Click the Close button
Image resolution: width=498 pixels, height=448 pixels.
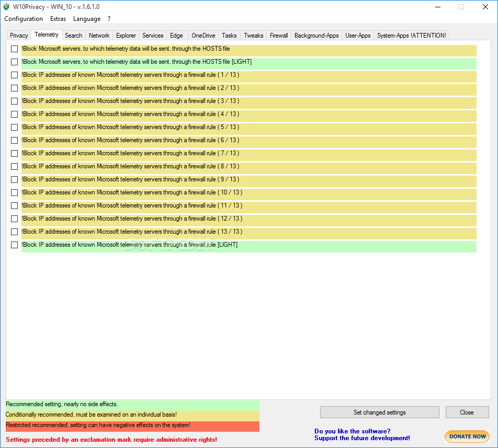467,412
